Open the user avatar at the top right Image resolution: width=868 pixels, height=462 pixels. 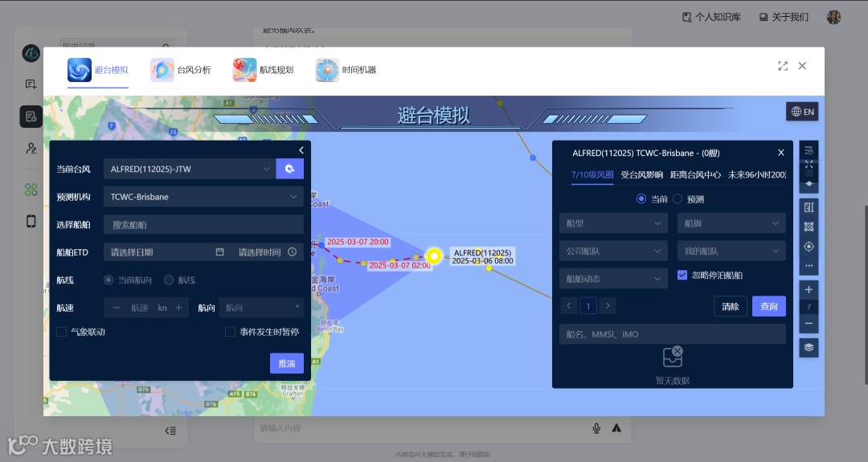[x=833, y=17]
